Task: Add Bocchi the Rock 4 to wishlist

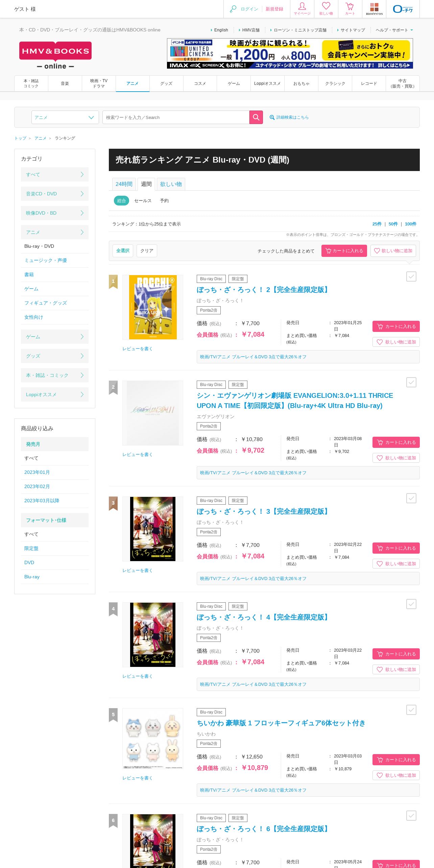Action: click(396, 670)
